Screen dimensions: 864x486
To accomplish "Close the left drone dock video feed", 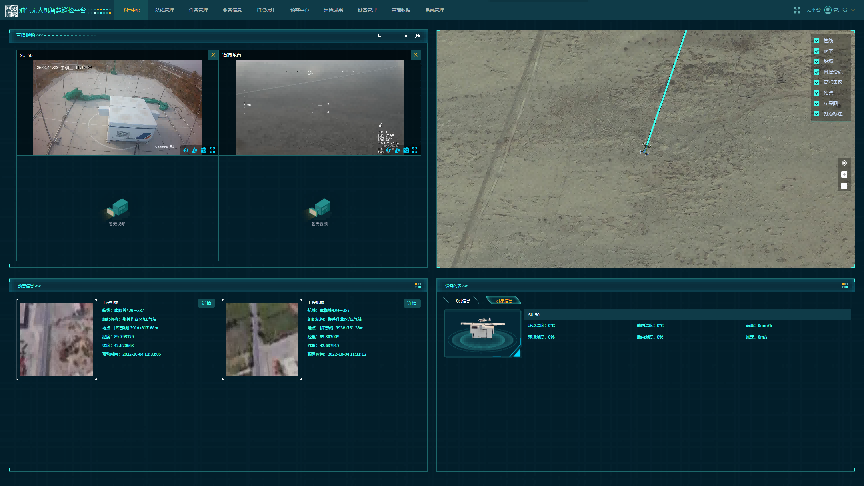I will pyautogui.click(x=212, y=55).
